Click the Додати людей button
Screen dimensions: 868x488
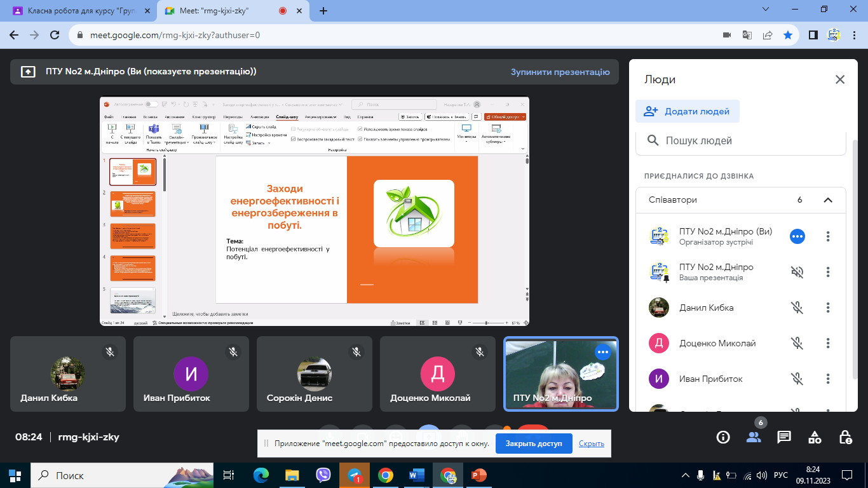coord(688,111)
